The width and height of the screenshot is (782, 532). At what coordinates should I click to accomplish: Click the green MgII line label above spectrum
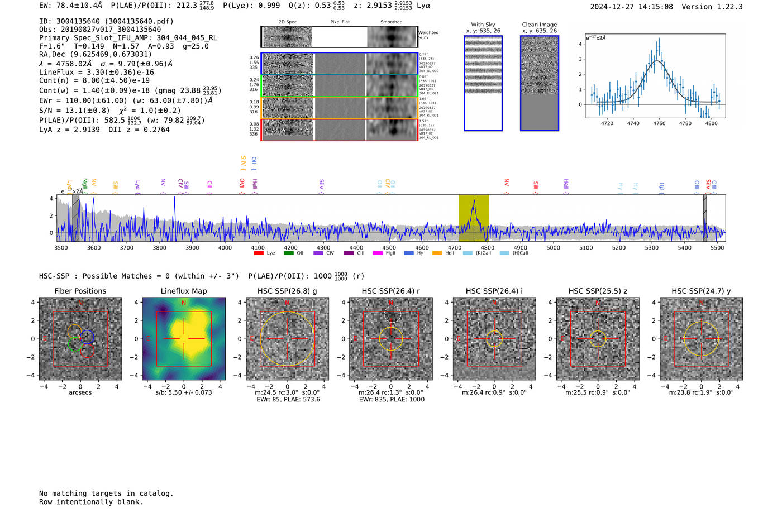(85, 185)
